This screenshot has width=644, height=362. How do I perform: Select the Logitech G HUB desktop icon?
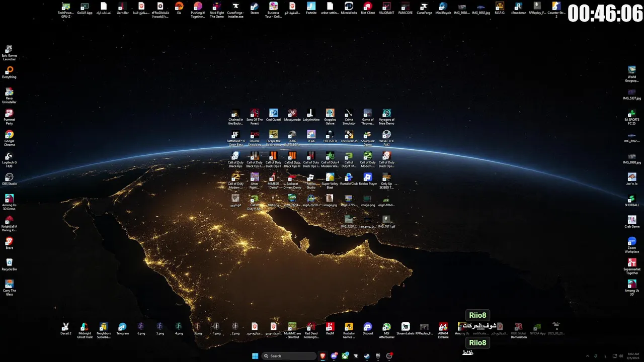click(x=9, y=160)
